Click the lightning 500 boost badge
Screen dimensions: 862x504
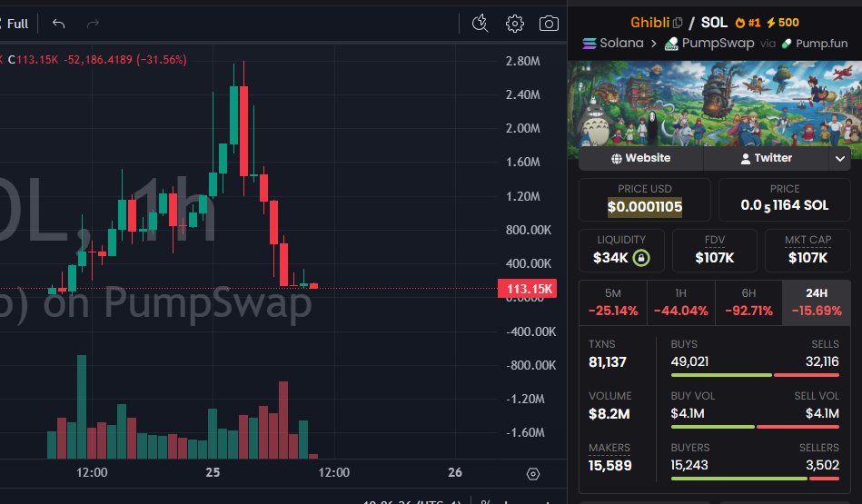click(783, 23)
